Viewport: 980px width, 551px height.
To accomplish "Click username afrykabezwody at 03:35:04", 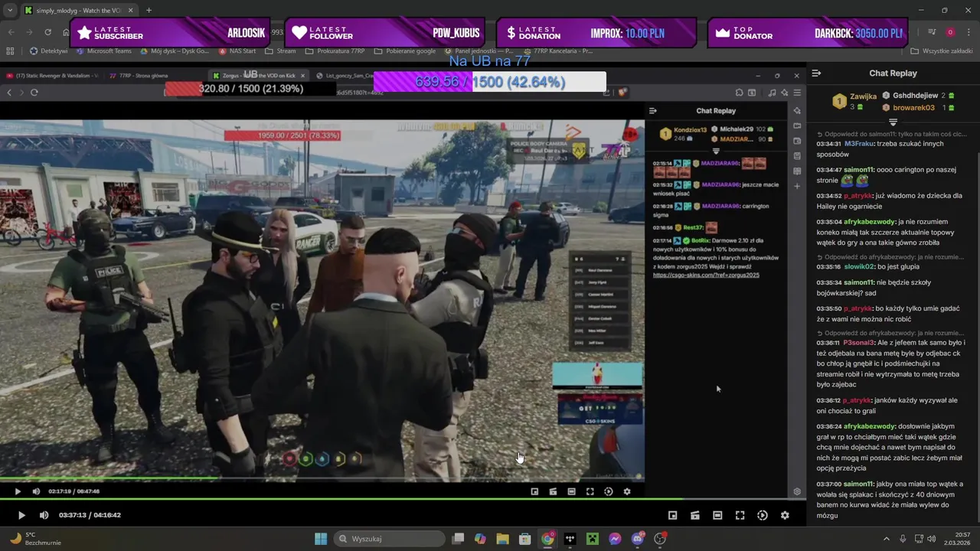I will point(870,222).
